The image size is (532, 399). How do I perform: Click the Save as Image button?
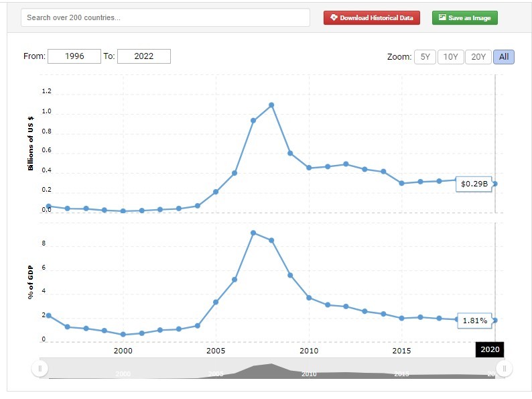(x=465, y=17)
